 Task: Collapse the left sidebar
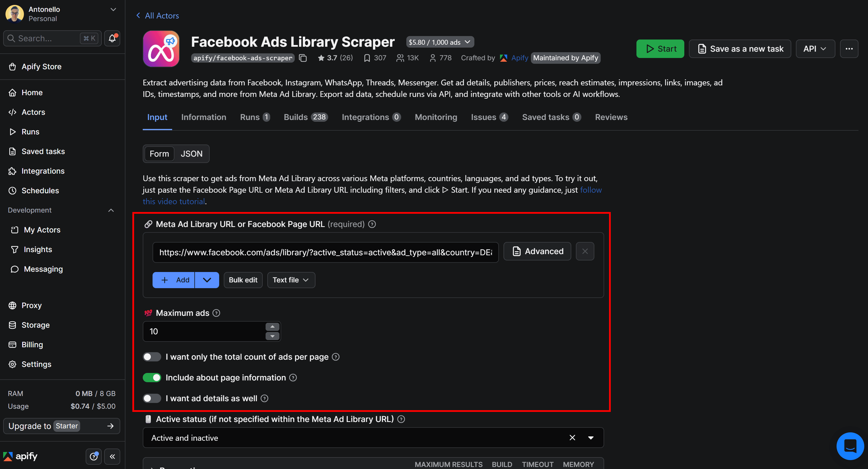coord(112,457)
